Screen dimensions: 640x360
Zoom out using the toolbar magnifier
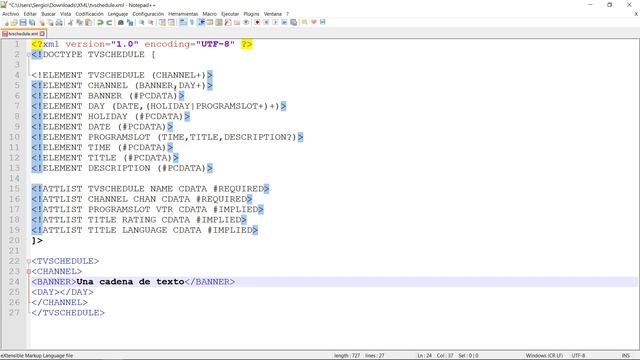tap(151, 22)
